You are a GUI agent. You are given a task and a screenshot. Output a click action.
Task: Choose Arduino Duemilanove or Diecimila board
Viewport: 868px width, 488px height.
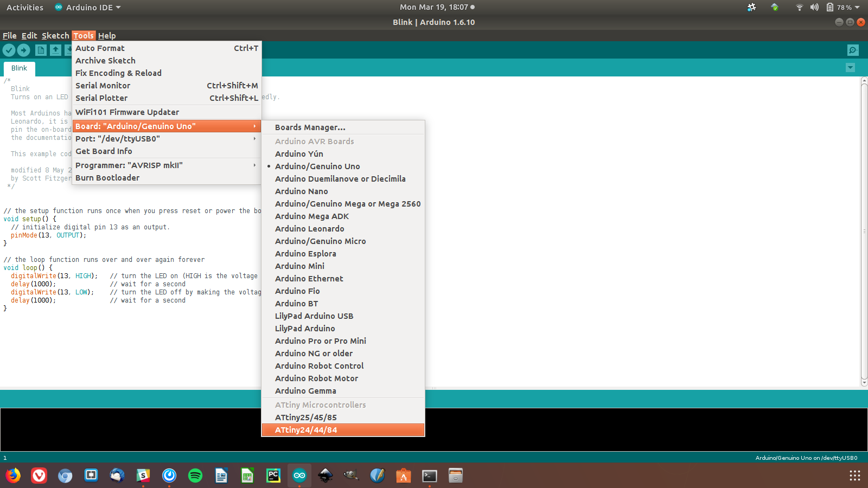pyautogui.click(x=343, y=179)
